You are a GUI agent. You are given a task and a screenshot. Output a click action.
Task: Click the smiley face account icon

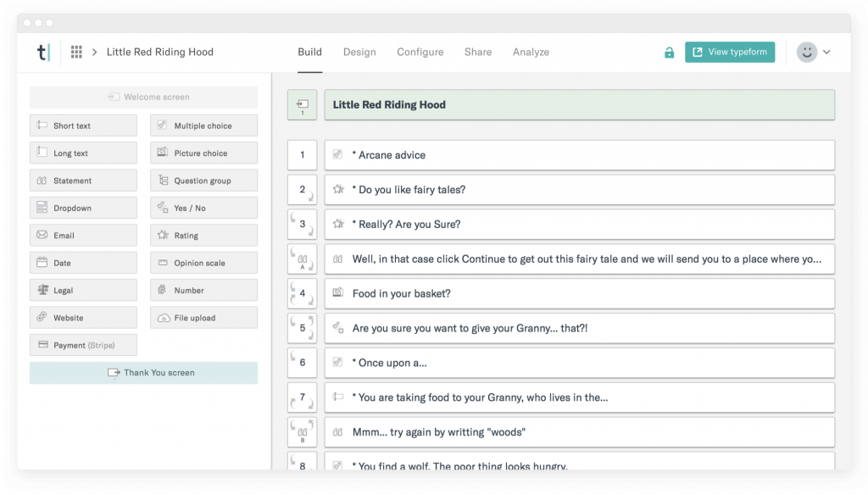pyautogui.click(x=806, y=52)
